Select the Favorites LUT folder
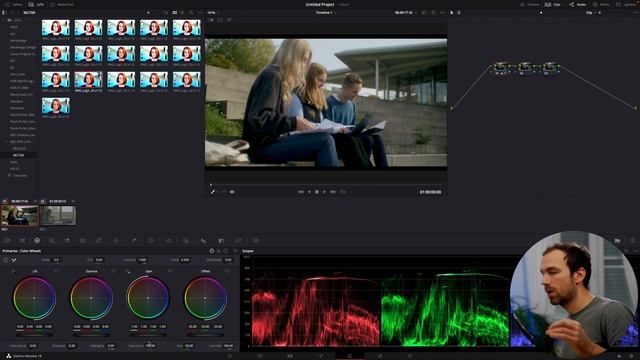Screen dimensions: 640x360 (x=20, y=176)
